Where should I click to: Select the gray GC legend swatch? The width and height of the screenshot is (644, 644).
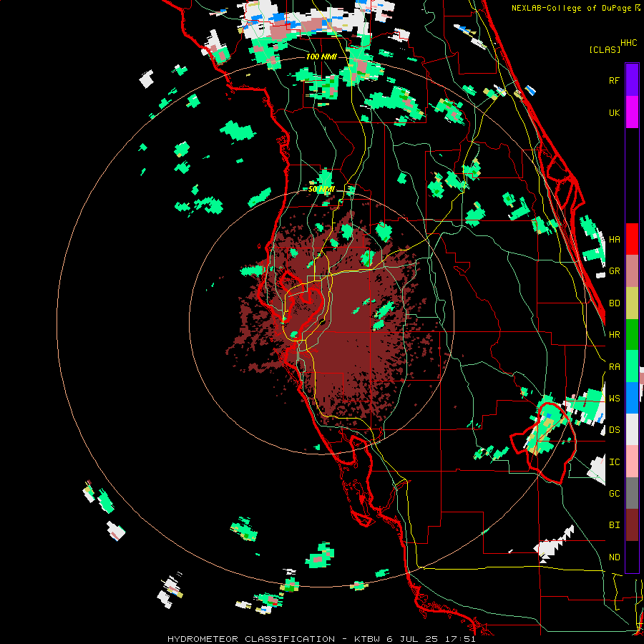[632, 493]
